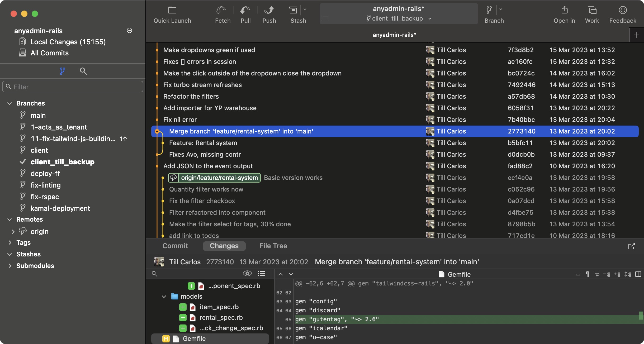
Task: Click the Fetch icon in the toolbar
Action: [222, 11]
